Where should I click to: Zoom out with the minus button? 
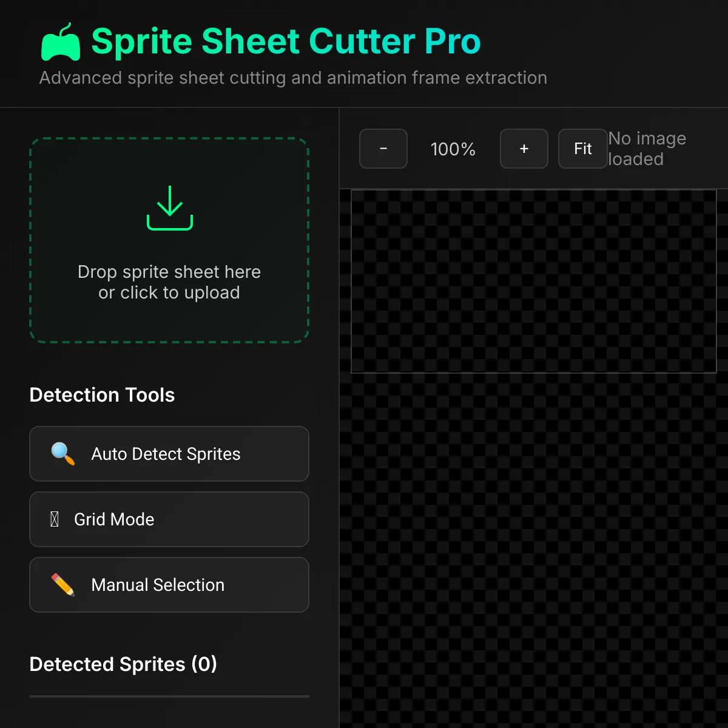(383, 149)
